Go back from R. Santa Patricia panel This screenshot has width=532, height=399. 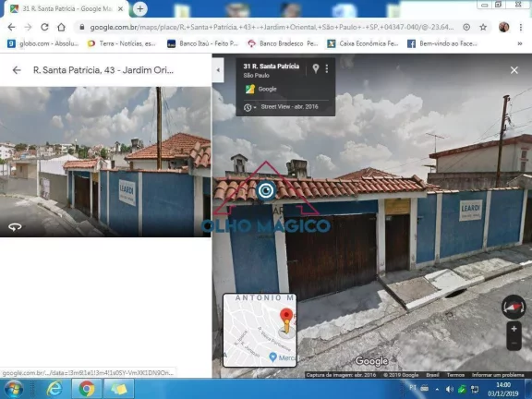[17, 70]
